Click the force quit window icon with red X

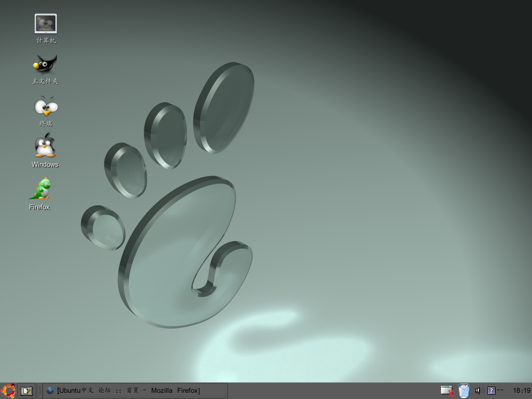pyautogui.click(x=447, y=391)
